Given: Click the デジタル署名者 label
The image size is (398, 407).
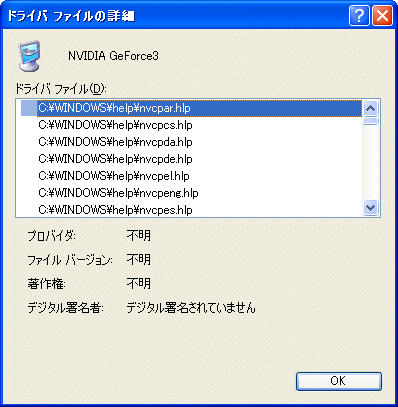Looking at the screenshot, I should click(65, 308).
